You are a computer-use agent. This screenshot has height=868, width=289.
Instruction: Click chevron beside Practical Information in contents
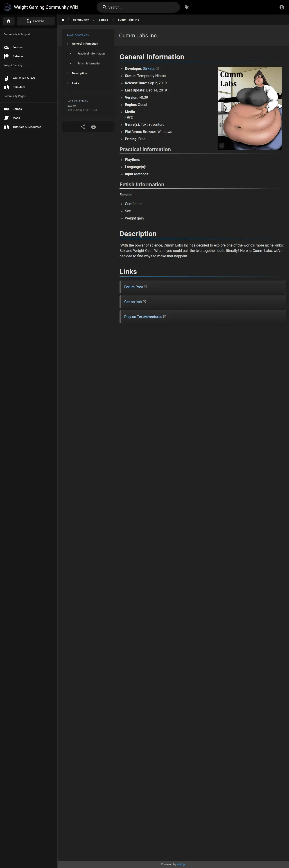click(x=70, y=54)
